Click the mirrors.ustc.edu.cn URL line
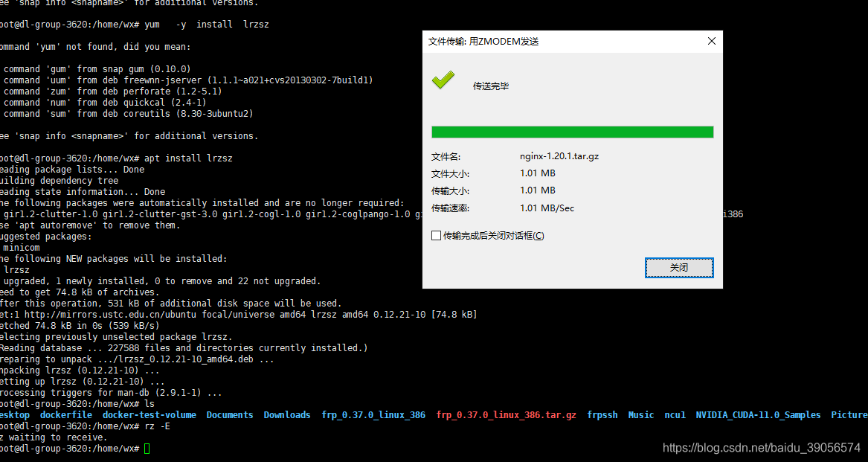The width and height of the screenshot is (868, 462). tap(238, 314)
